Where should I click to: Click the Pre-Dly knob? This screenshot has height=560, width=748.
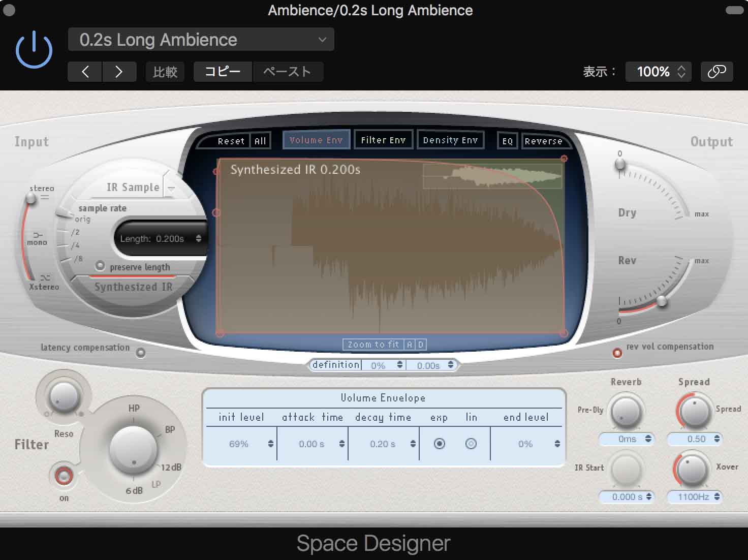(x=626, y=412)
